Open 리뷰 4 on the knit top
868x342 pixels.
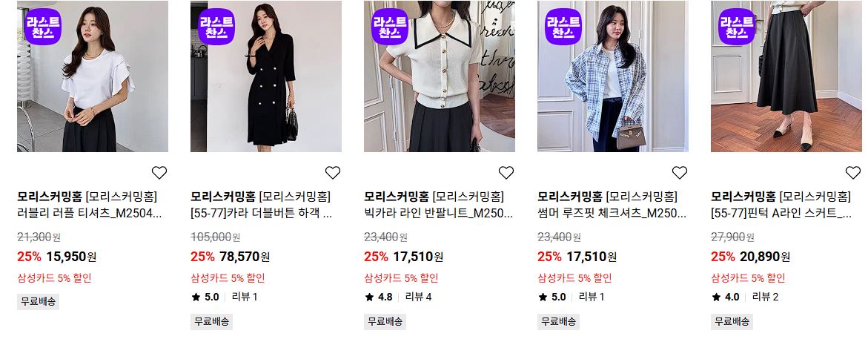click(419, 297)
